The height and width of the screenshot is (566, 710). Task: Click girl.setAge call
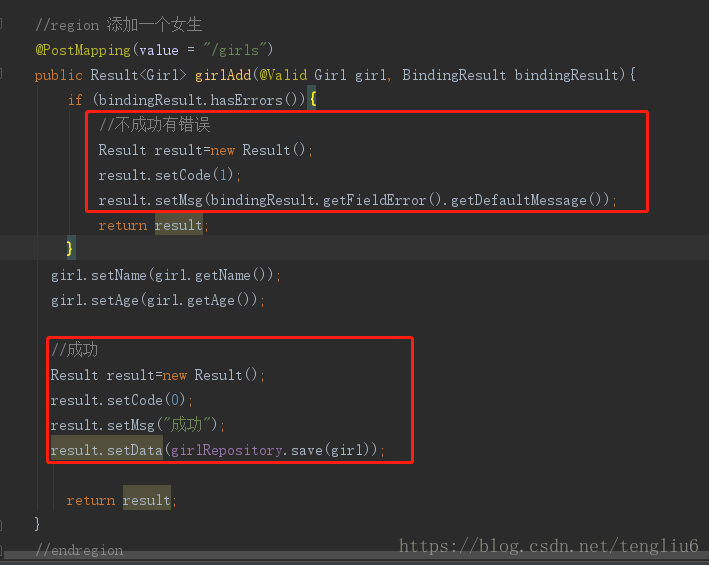pos(95,300)
